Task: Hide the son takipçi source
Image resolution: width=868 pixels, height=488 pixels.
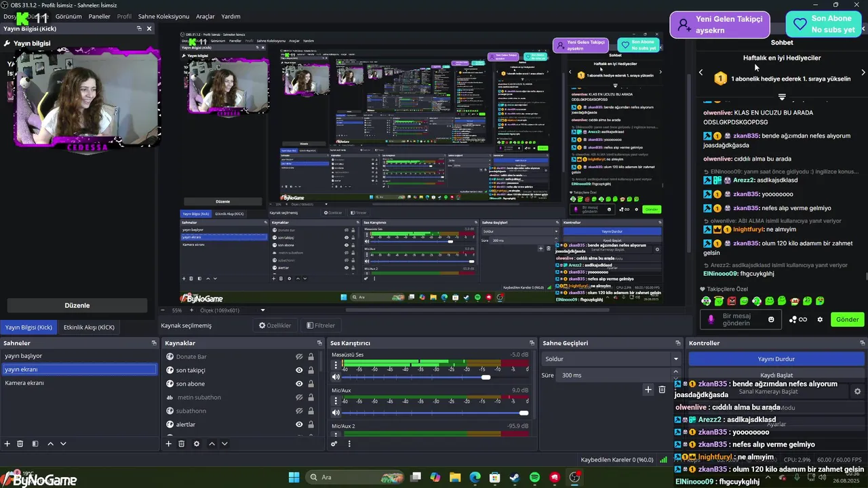Action: [299, 370]
